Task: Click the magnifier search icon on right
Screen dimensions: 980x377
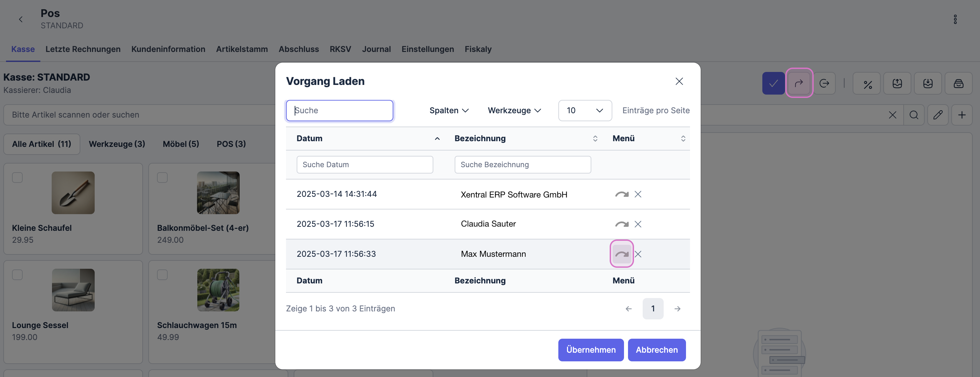Action: 914,115
